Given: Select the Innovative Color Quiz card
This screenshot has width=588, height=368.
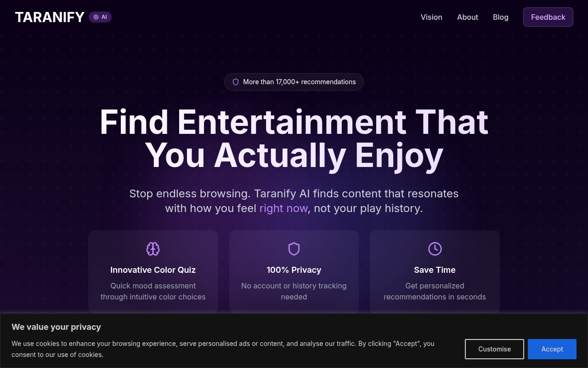Looking at the screenshot, I should (x=153, y=271).
